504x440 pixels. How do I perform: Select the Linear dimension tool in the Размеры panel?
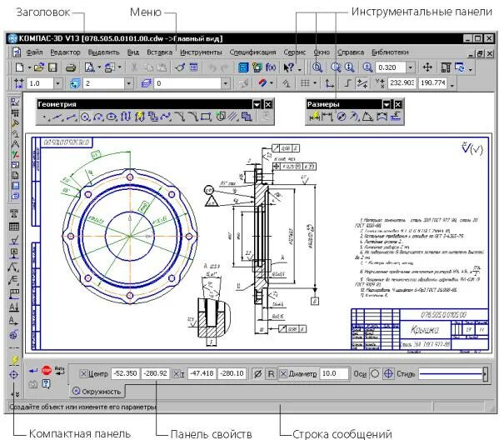(327, 117)
